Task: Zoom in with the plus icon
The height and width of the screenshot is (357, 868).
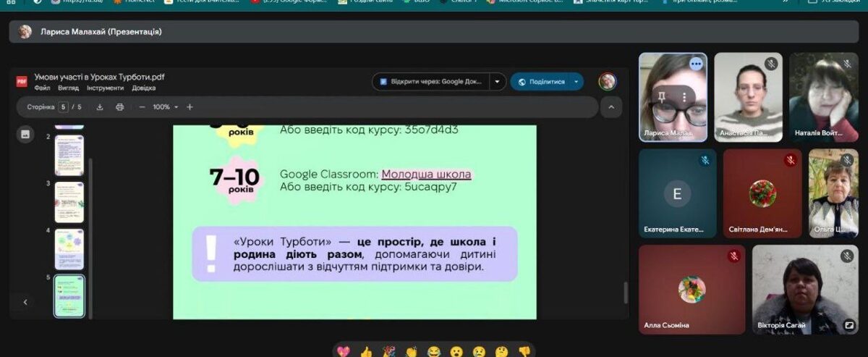Action: point(190,107)
